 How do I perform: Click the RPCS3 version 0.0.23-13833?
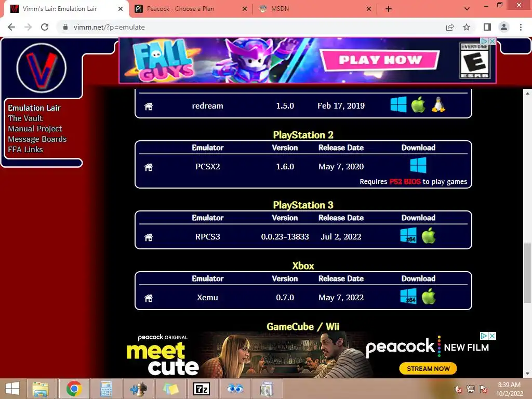(x=285, y=237)
